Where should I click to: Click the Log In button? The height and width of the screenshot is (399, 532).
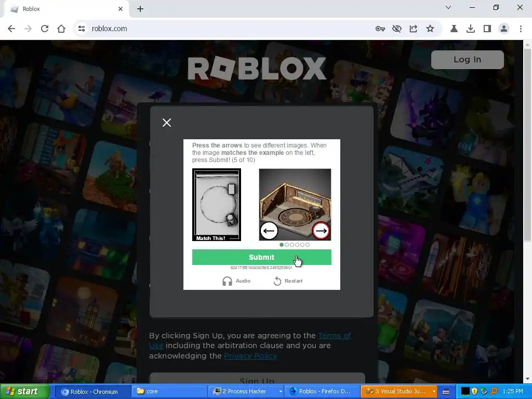pos(467,59)
